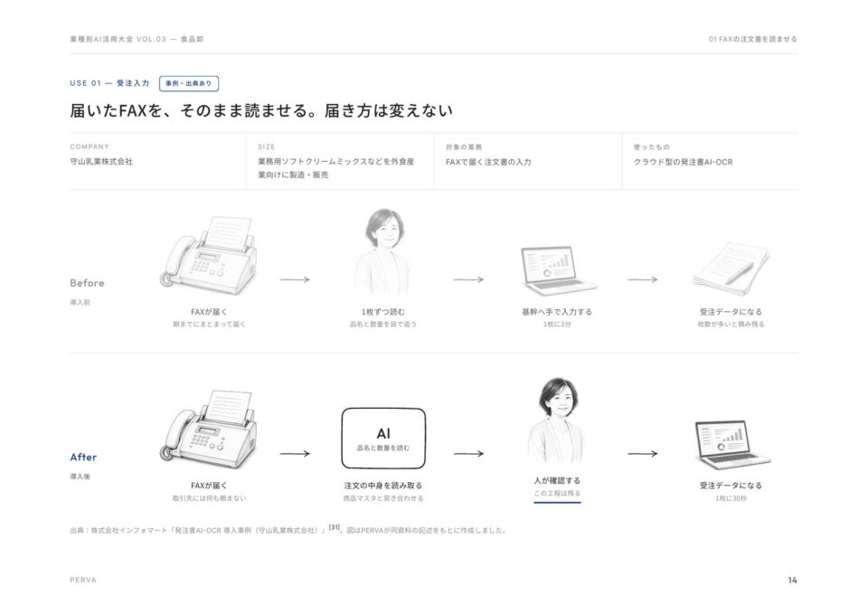Image resolution: width=868 pixels, height=614 pixels.
Task: Click the 導入前 sublabel
Action: 80,303
